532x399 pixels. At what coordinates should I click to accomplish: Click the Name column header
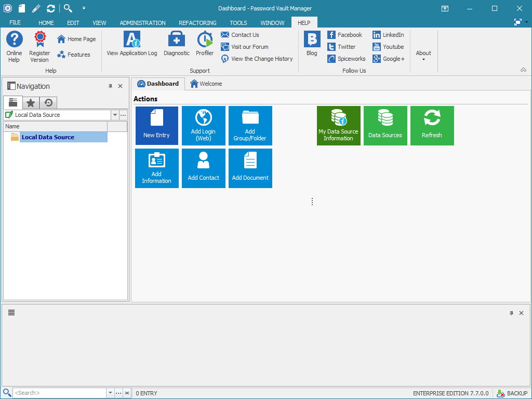[55, 126]
